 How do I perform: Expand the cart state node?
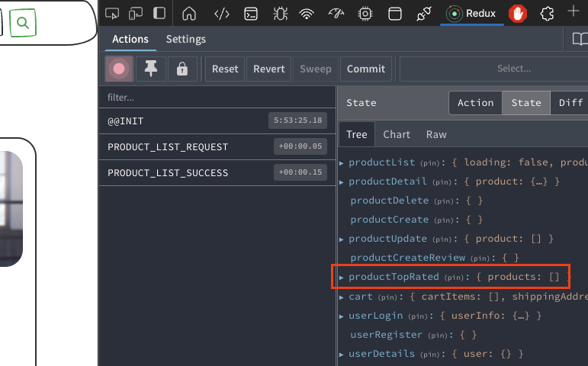point(342,297)
